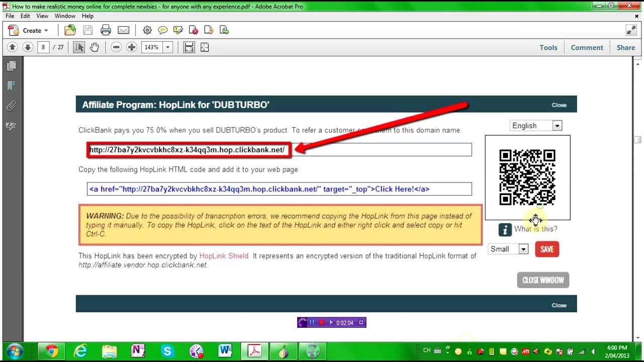Show bookmarks panel in sidebar
This screenshot has height=362, width=644.
click(x=11, y=86)
